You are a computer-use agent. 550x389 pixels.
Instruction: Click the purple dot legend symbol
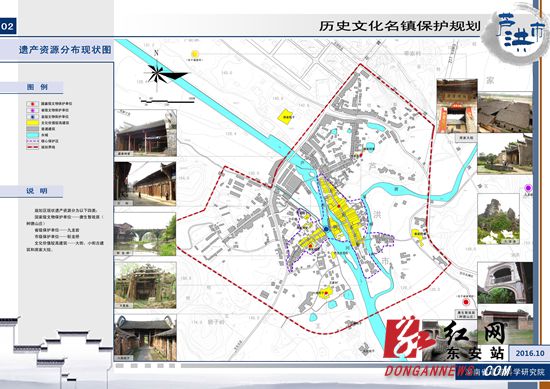[33, 110]
